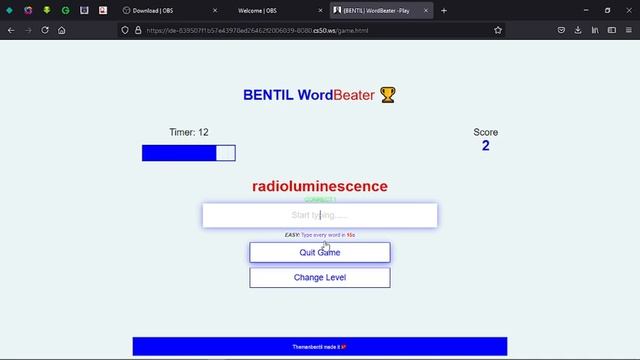640x360 pixels.
Task: Click the browser back arrow
Action: click(11, 30)
